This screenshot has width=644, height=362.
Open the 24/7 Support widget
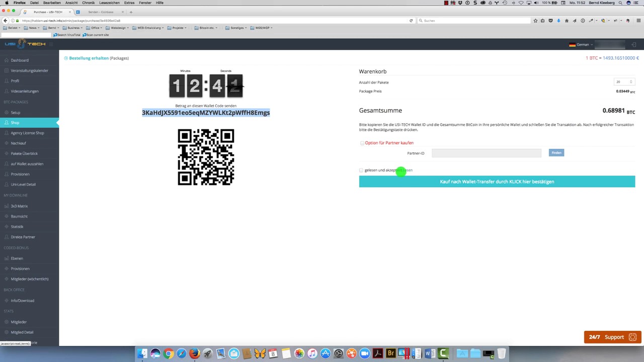click(x=613, y=337)
